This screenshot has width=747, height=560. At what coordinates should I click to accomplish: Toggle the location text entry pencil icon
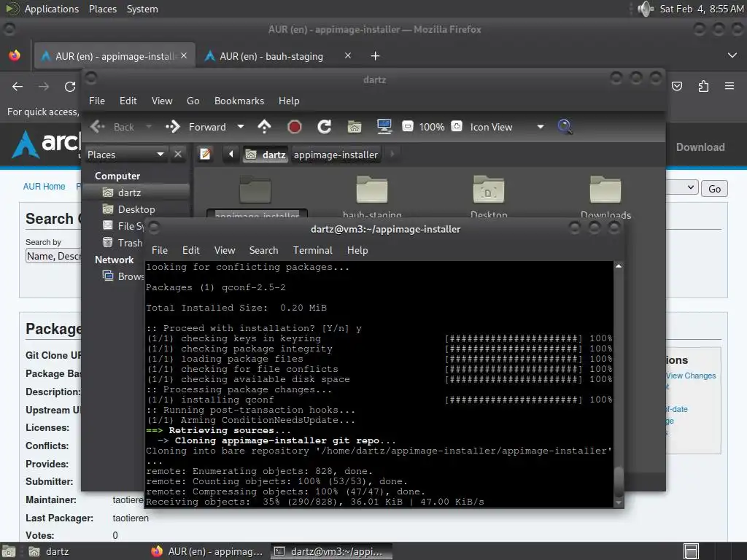point(205,155)
